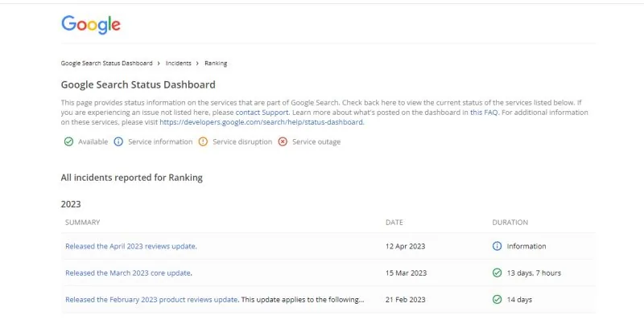Click the orange Service disruption legend icon
The image size is (644, 332).
(203, 141)
